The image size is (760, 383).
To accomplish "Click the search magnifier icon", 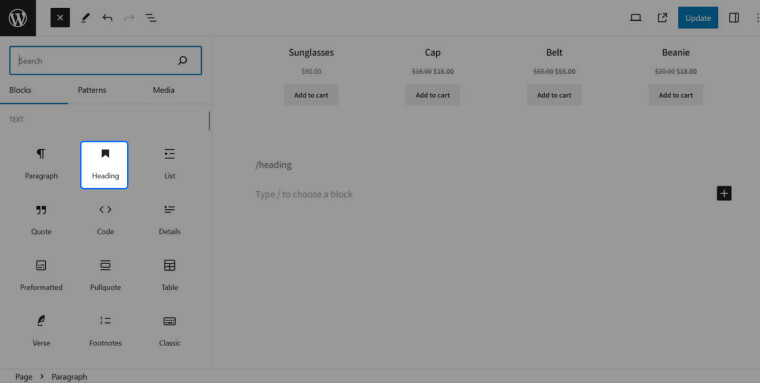I will click(x=182, y=61).
